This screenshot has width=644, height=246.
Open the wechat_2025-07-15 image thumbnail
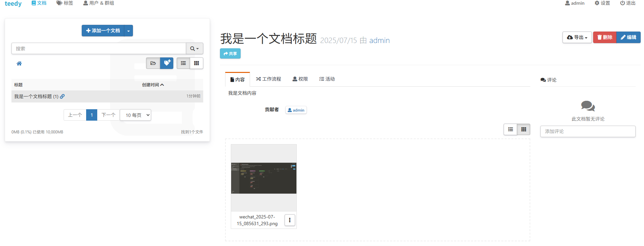pos(264,178)
